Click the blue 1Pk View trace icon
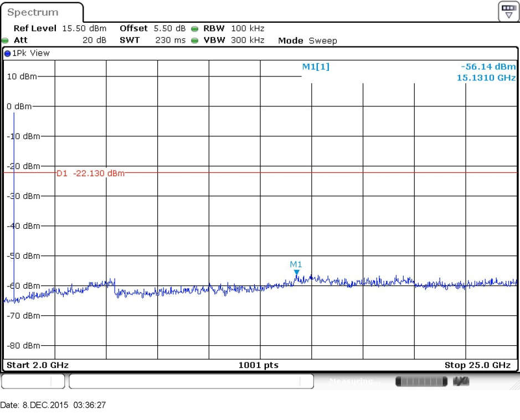This screenshot has width=520, height=420. click(x=7, y=53)
